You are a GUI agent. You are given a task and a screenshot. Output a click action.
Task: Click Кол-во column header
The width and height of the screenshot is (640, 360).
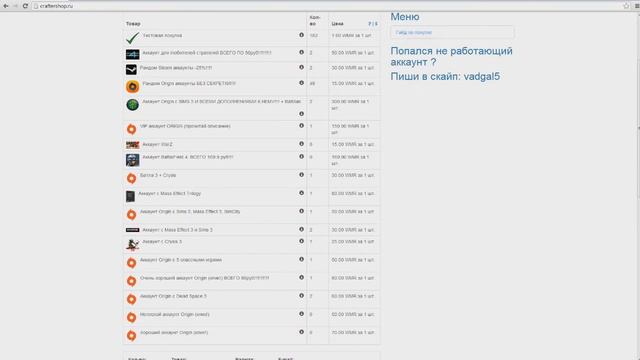pyautogui.click(x=315, y=20)
